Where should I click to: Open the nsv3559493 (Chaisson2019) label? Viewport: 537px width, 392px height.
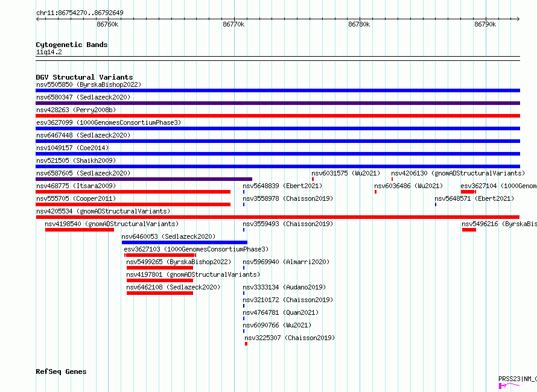click(x=288, y=224)
